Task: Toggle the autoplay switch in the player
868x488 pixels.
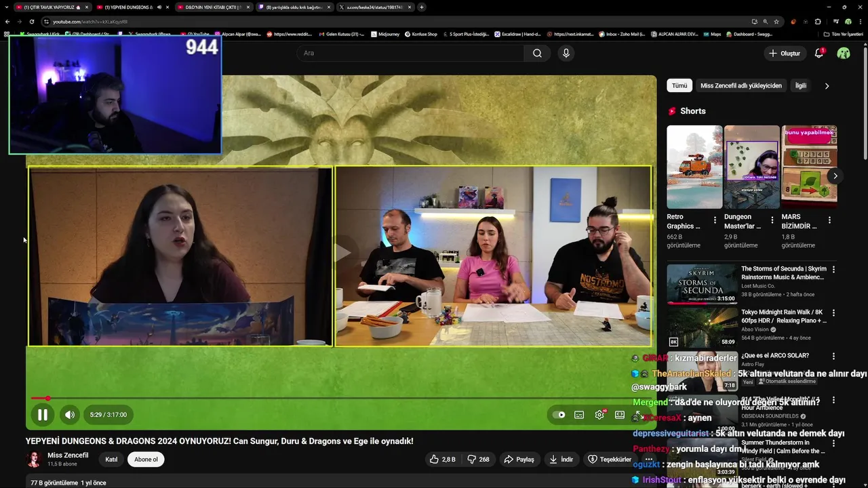Action: click(559, 415)
